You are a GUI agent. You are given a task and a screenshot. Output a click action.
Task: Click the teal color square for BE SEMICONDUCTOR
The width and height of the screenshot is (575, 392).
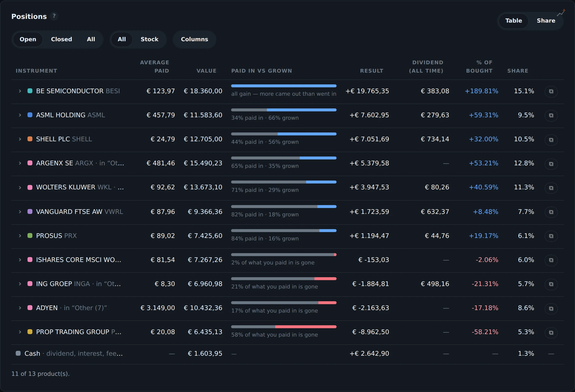click(30, 91)
